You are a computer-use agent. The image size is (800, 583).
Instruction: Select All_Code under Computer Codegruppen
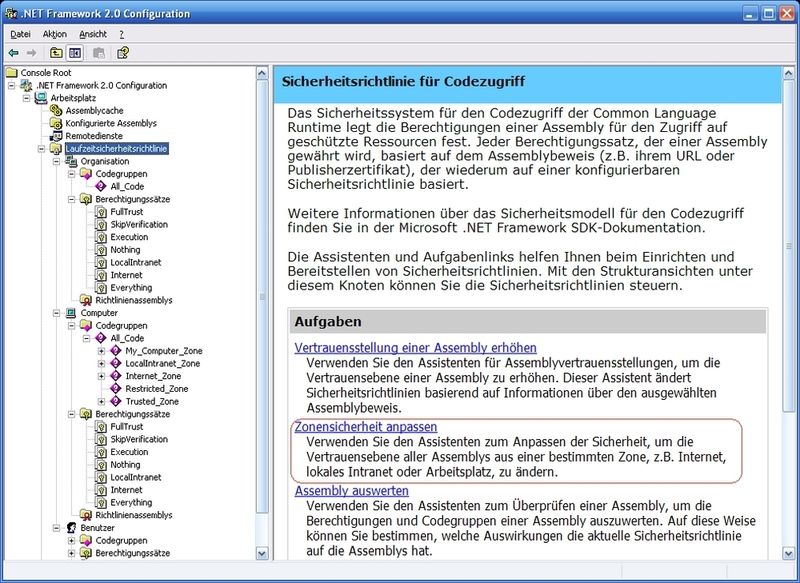pos(127,338)
